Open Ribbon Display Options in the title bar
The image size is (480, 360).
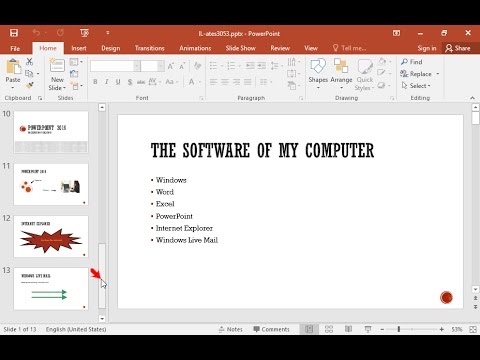396,33
